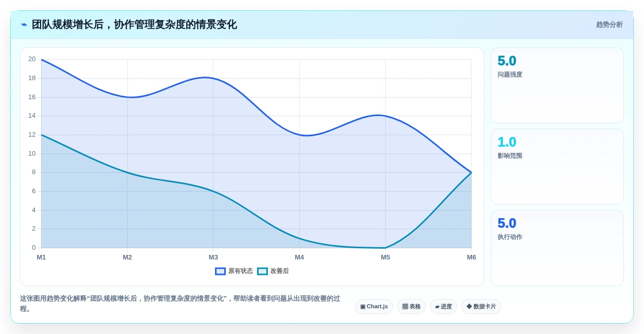Select the 进度 tag chip
The height and width of the screenshot is (334, 644).
pos(443,306)
